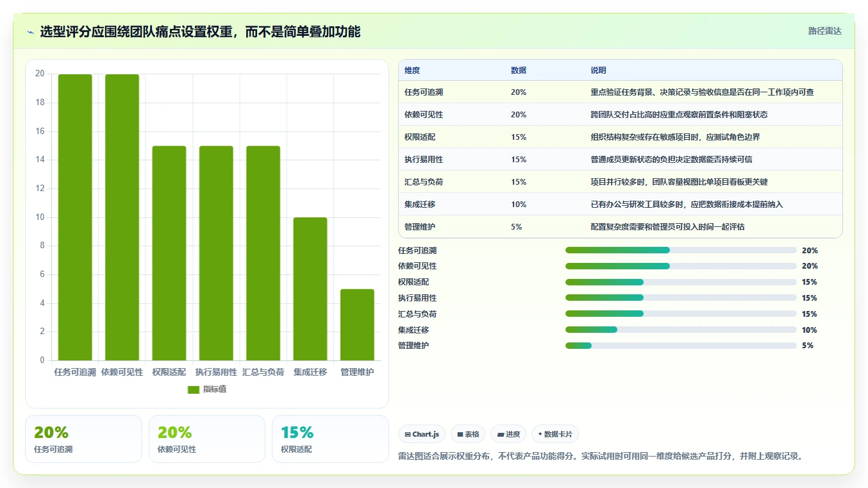Click the 任务可追溯 progress bar
The height and width of the screenshot is (488, 868).
pos(681,250)
